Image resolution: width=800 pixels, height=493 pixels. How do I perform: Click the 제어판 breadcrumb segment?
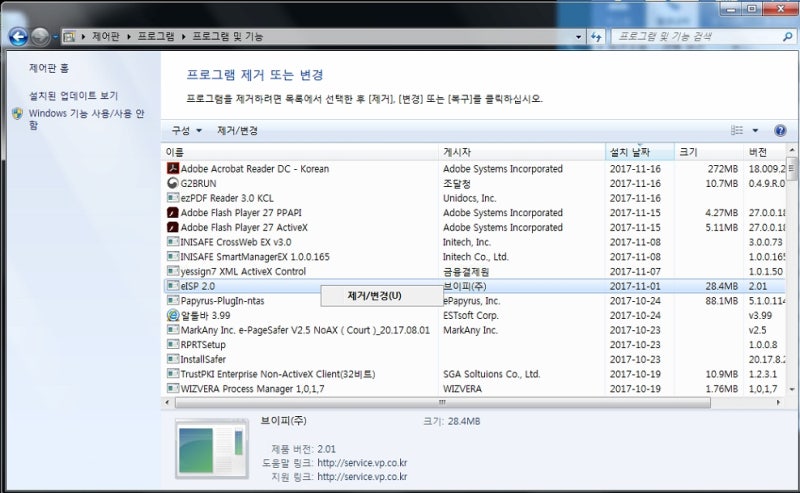pos(106,37)
